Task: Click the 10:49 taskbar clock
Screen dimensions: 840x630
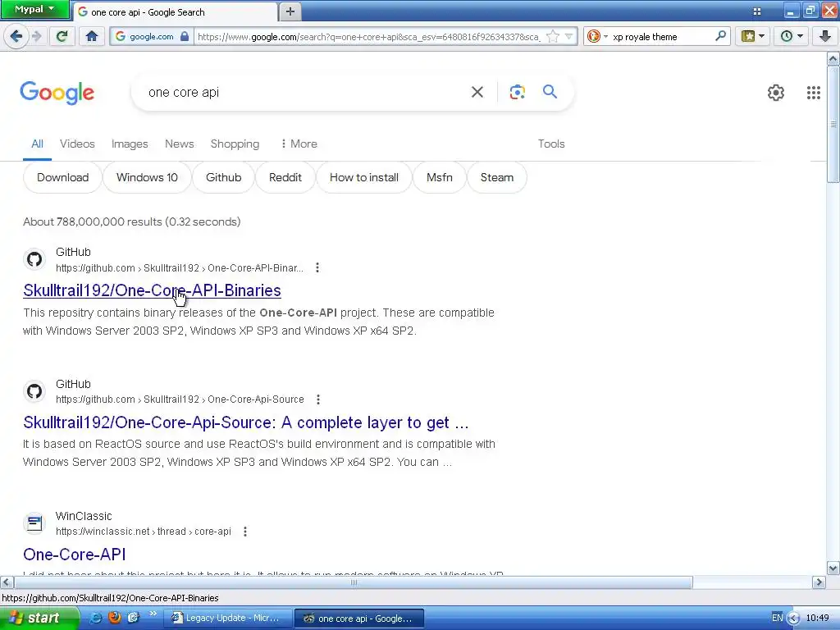Action: click(x=818, y=619)
